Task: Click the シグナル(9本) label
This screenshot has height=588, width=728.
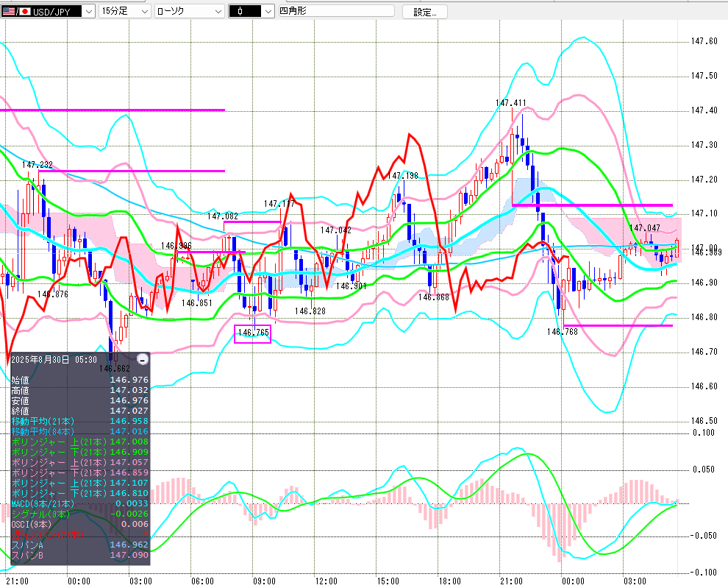Action: pos(40,514)
